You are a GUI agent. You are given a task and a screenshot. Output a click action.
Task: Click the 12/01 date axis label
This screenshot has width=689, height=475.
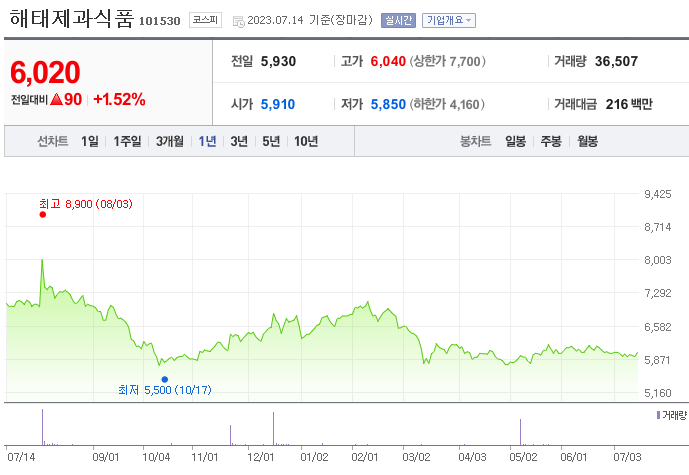click(261, 457)
